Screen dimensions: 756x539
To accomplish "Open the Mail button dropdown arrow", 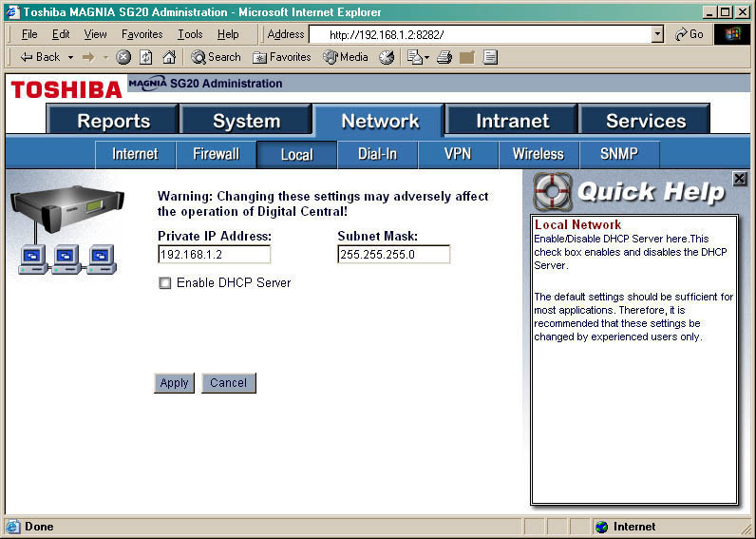I will (426, 57).
